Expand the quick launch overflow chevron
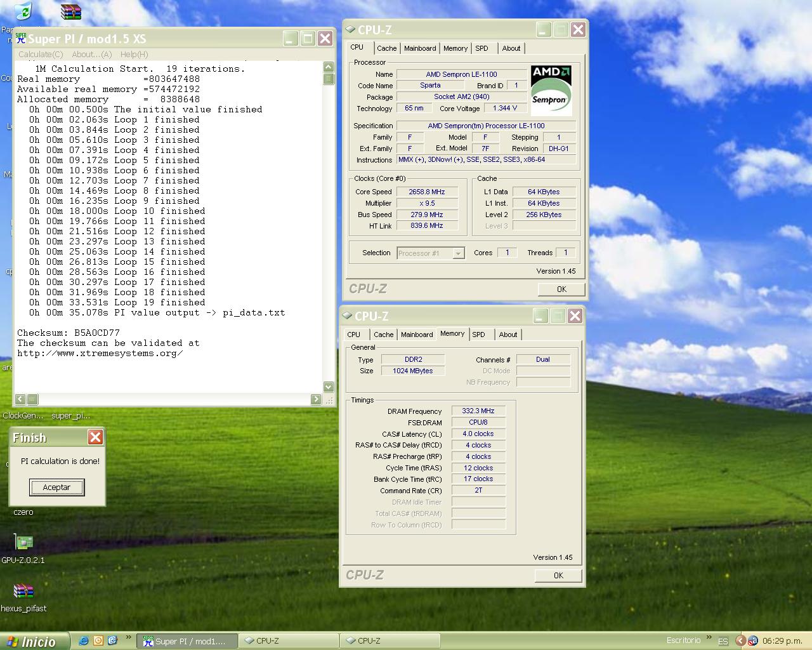The width and height of the screenshot is (812, 650). tap(129, 637)
